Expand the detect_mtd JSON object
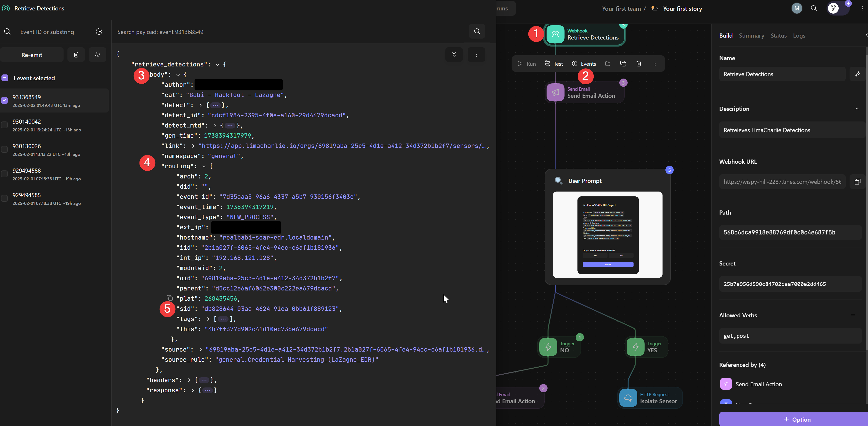 point(215,126)
